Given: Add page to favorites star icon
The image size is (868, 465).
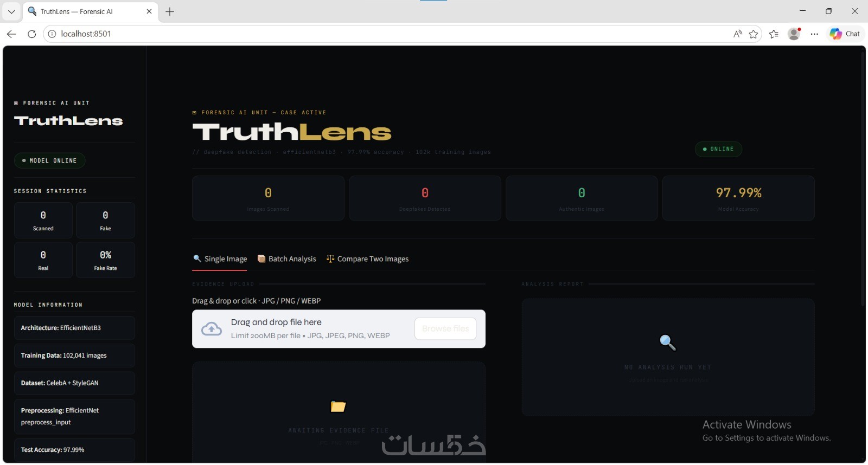Looking at the screenshot, I should pos(754,34).
